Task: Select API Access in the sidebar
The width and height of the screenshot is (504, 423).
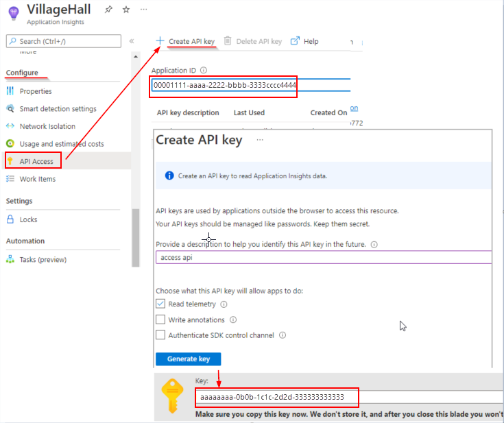Action: click(36, 161)
